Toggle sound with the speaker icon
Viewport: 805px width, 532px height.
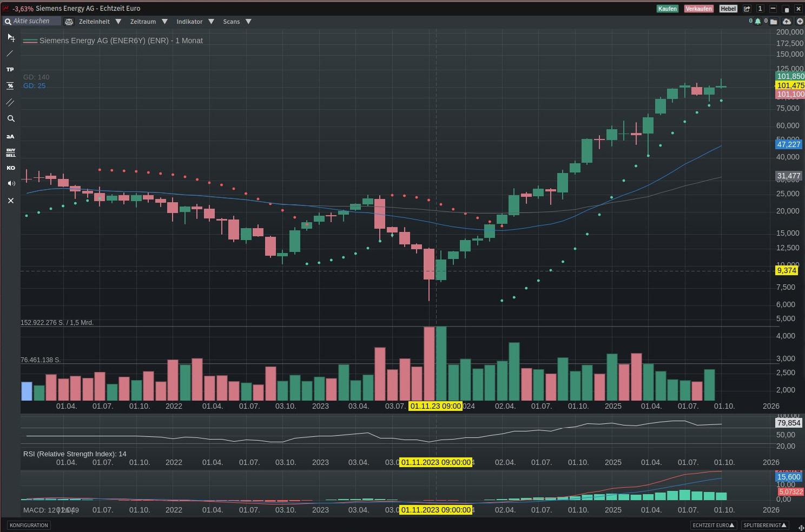pos(10,184)
